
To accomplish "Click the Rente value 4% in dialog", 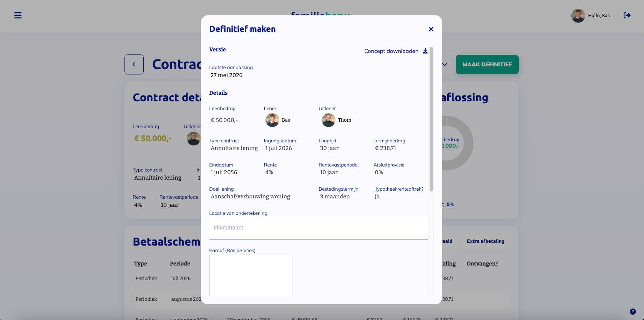I will (269, 172).
